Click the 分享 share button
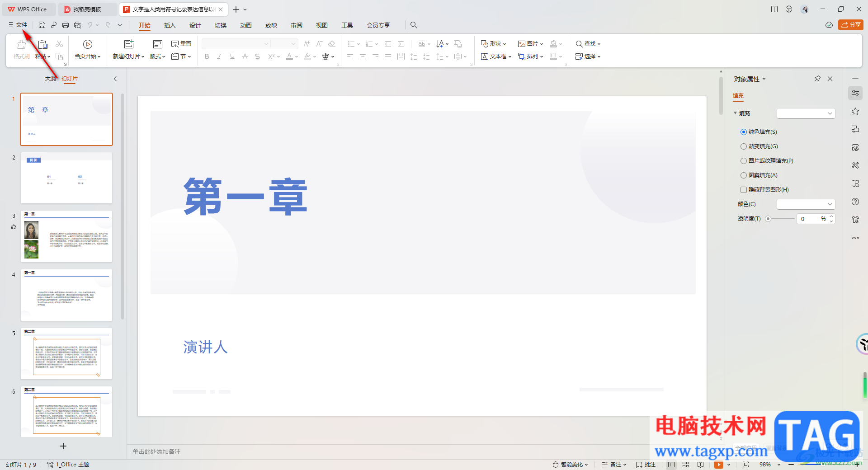The width and height of the screenshot is (868, 470). (x=850, y=25)
